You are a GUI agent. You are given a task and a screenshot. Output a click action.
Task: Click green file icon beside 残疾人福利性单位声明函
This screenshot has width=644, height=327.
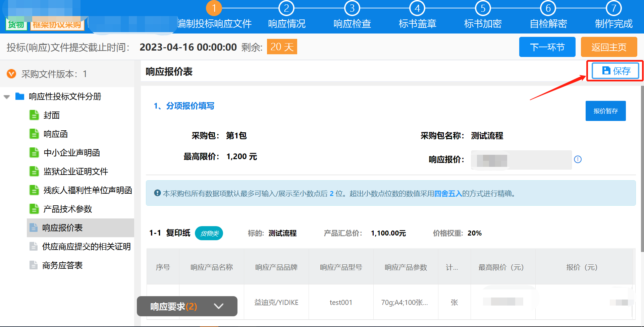tap(34, 190)
